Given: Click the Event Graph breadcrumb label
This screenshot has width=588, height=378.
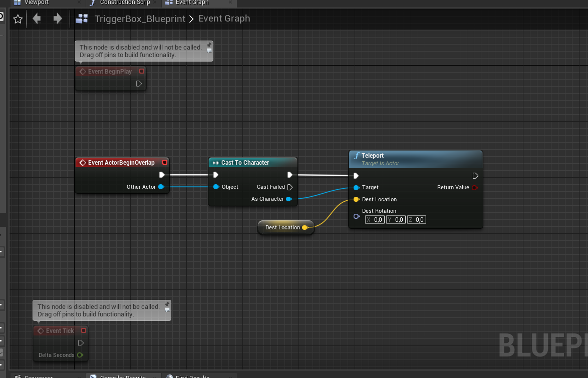Looking at the screenshot, I should pyautogui.click(x=224, y=19).
